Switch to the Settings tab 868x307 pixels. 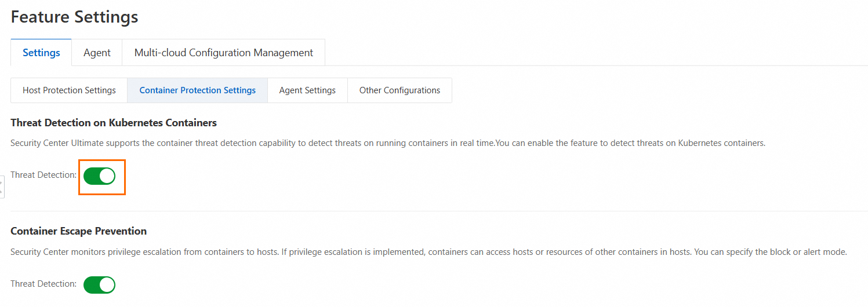point(41,53)
